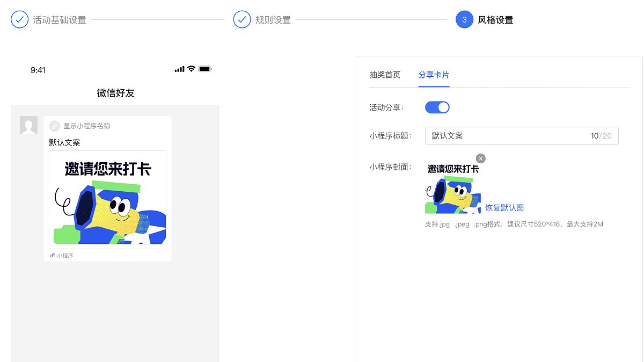The width and height of the screenshot is (644, 362).
Task: Select the 分享卡片 tab
Action: (x=434, y=75)
